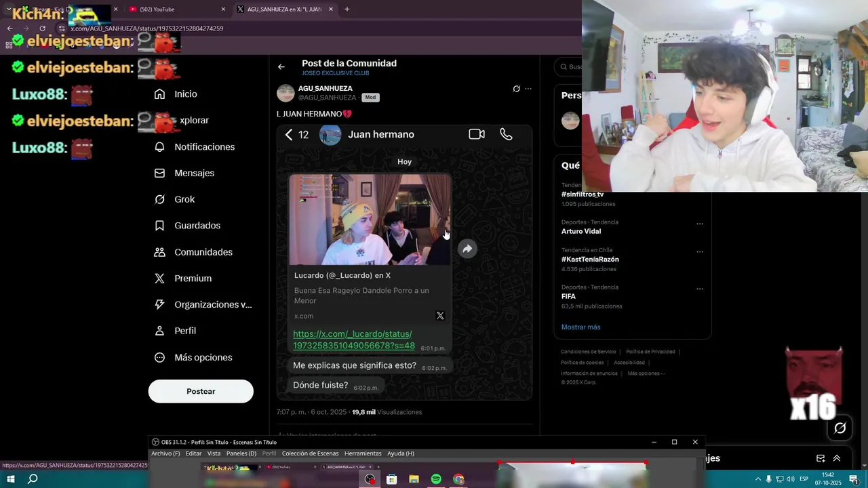The image size is (868, 488).
Task: Open JOSEO EXCLUSIVE CLUB community link
Action: point(336,73)
